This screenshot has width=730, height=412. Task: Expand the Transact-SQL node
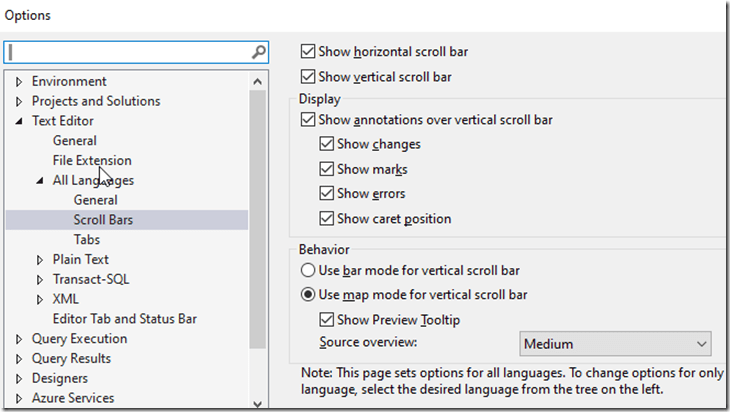[40, 279]
